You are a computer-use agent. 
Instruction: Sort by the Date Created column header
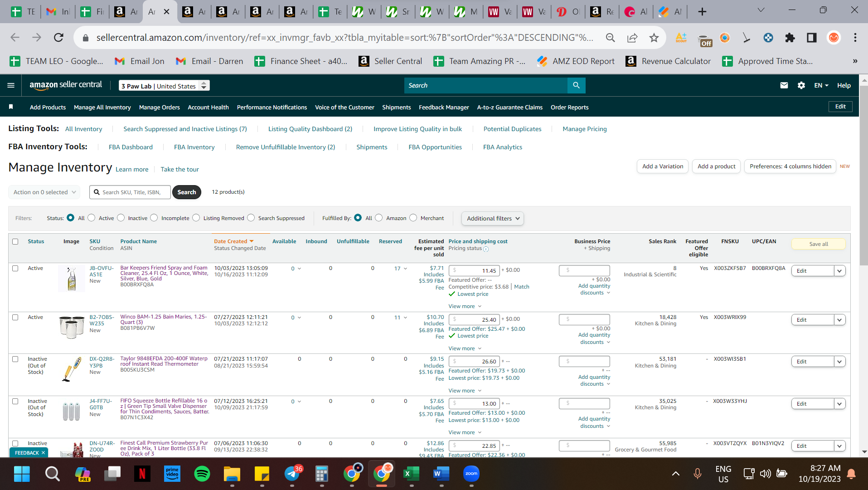(234, 241)
